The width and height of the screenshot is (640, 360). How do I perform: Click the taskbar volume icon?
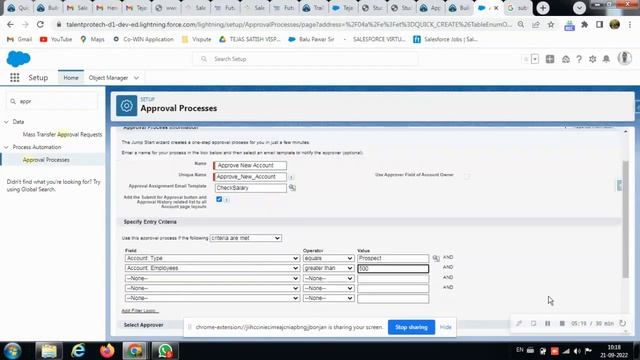pos(577,351)
